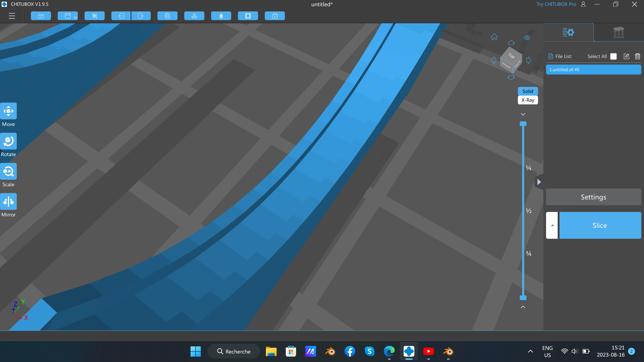This screenshot has height=362, width=644.
Task: Check the Select All checkbox
Action: tap(613, 56)
